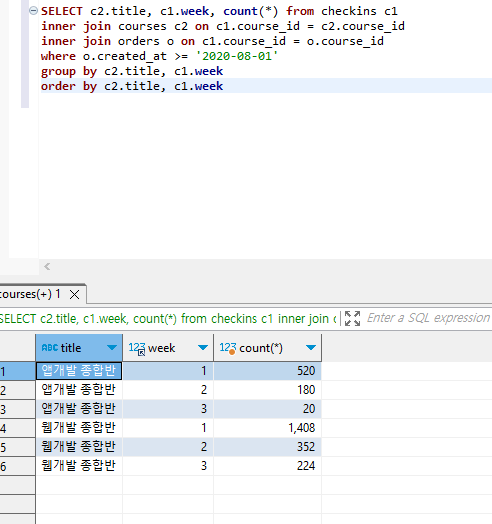Place cursor in the group by line
492x524 pixels.
tap(132, 71)
